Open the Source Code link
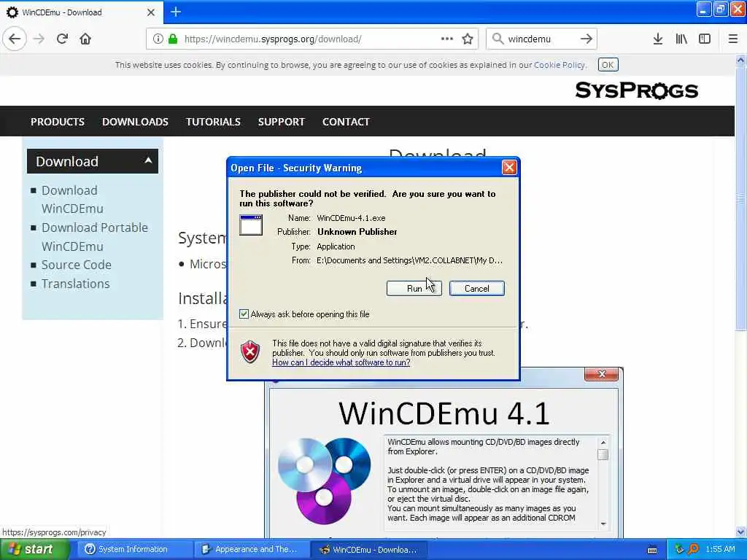 click(x=76, y=265)
